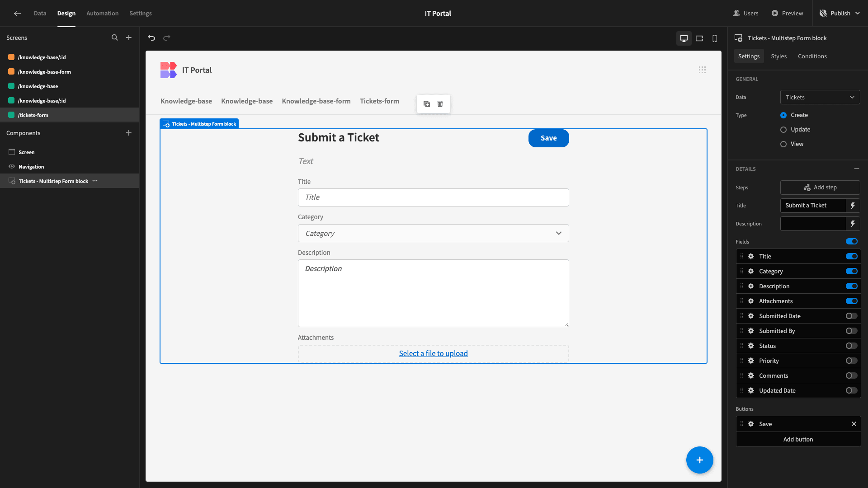
Task: Switch to desktop preview mode
Action: click(684, 38)
